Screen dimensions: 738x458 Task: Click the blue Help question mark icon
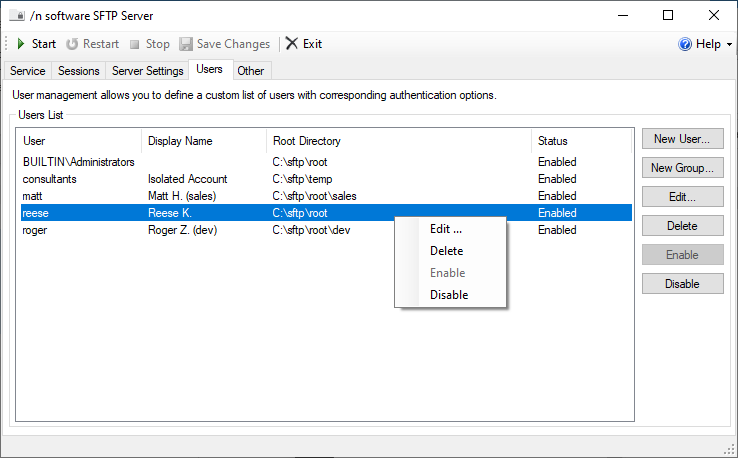point(685,44)
